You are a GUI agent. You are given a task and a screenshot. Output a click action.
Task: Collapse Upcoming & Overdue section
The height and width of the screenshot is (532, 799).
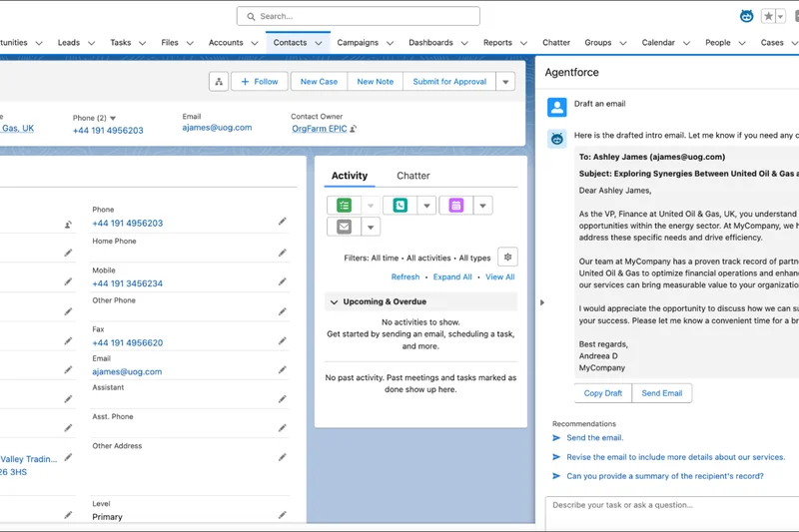(334, 301)
